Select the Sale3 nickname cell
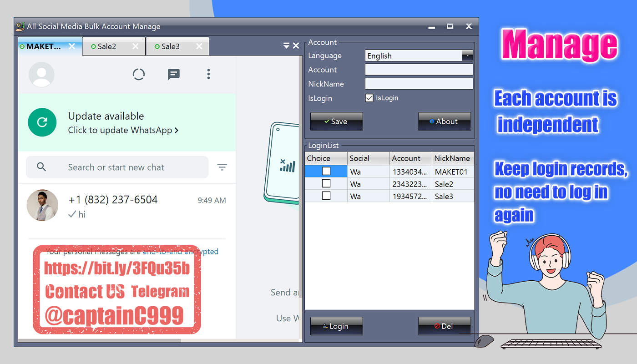The width and height of the screenshot is (637, 364). coord(453,196)
